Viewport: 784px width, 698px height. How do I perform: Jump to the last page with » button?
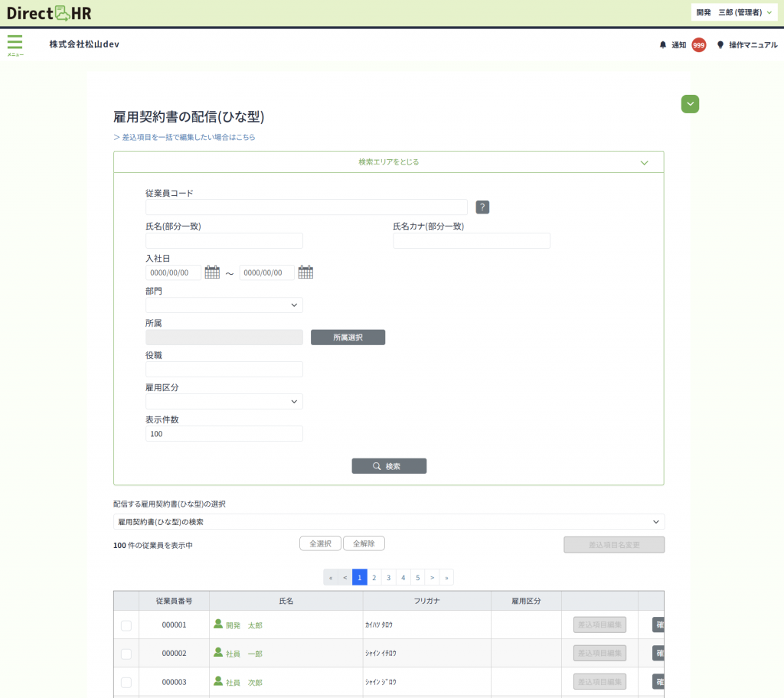(446, 577)
